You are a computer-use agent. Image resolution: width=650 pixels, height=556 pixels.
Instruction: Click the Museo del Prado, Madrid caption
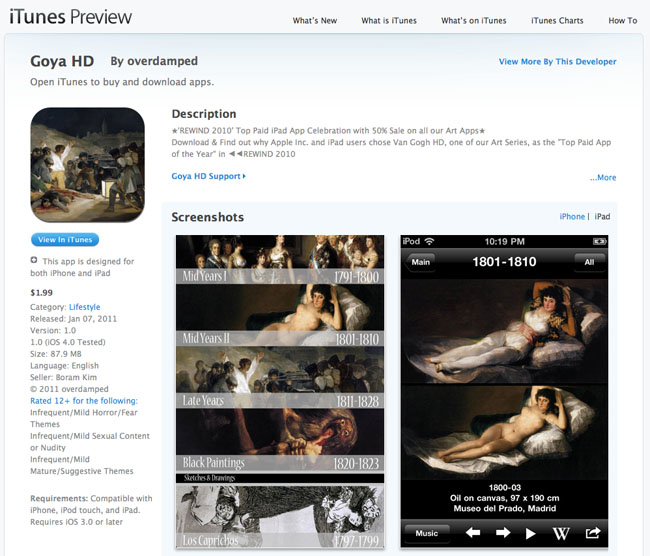(504, 509)
